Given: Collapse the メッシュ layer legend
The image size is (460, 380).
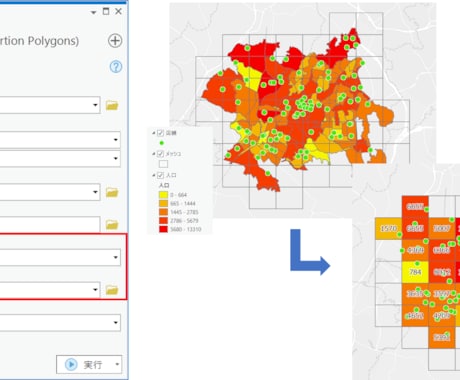Looking at the screenshot, I should pyautogui.click(x=154, y=154).
